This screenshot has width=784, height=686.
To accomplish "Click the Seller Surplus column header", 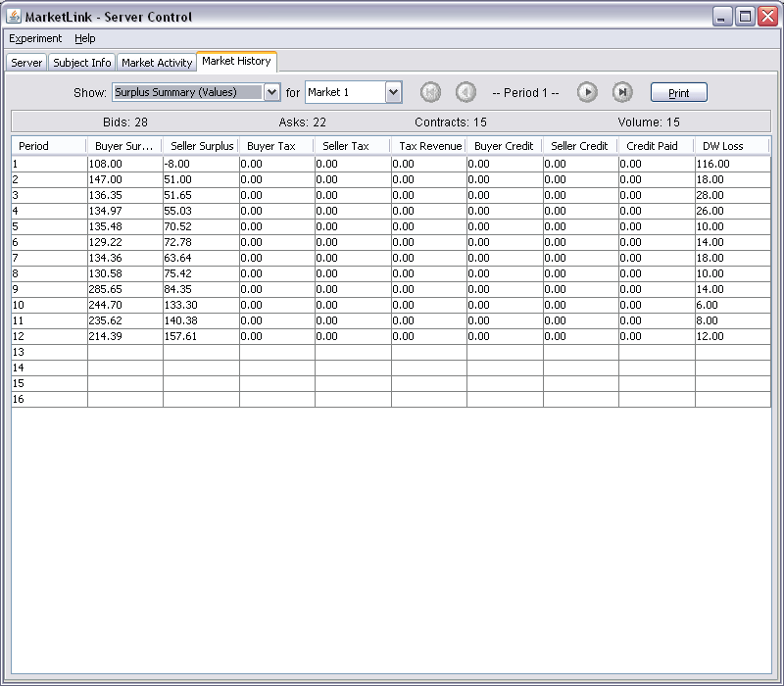I will tap(201, 146).
